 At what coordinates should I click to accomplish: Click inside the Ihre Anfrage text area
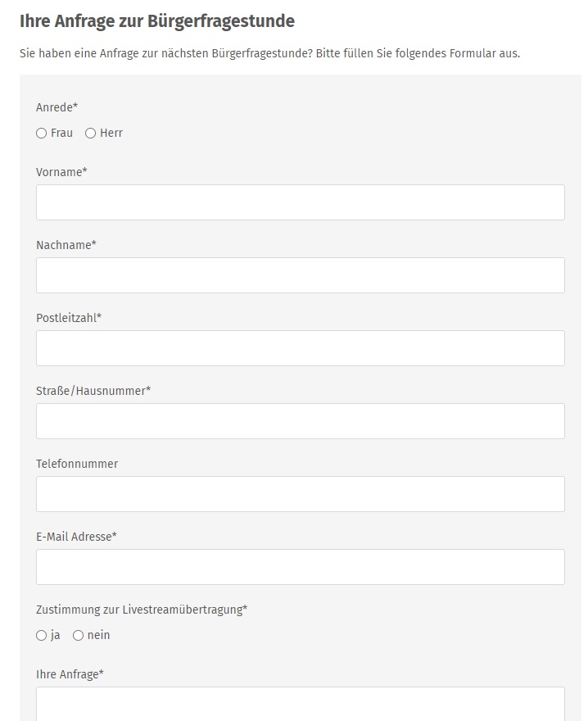(300, 705)
